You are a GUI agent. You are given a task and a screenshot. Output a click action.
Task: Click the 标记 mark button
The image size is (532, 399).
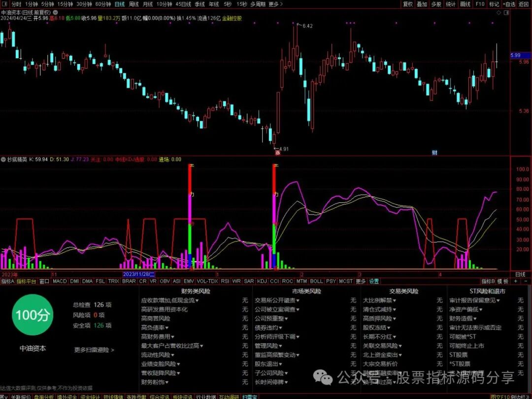494,4
